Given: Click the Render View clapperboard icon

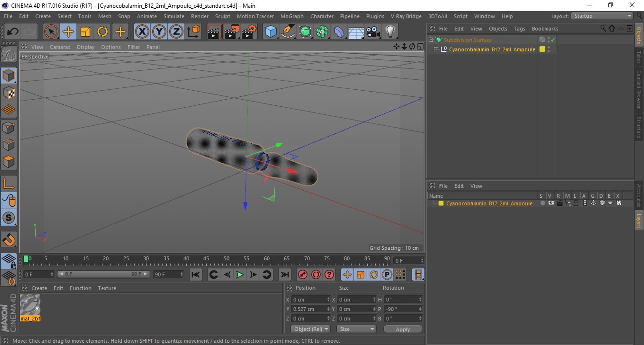Looking at the screenshot, I should (214, 32).
